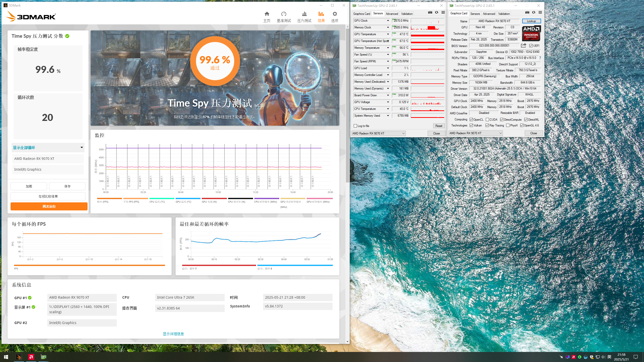The width and height of the screenshot is (644, 362).
Task: Click camera icon in GPU-Z Graphics Card window
Action: click(527, 13)
